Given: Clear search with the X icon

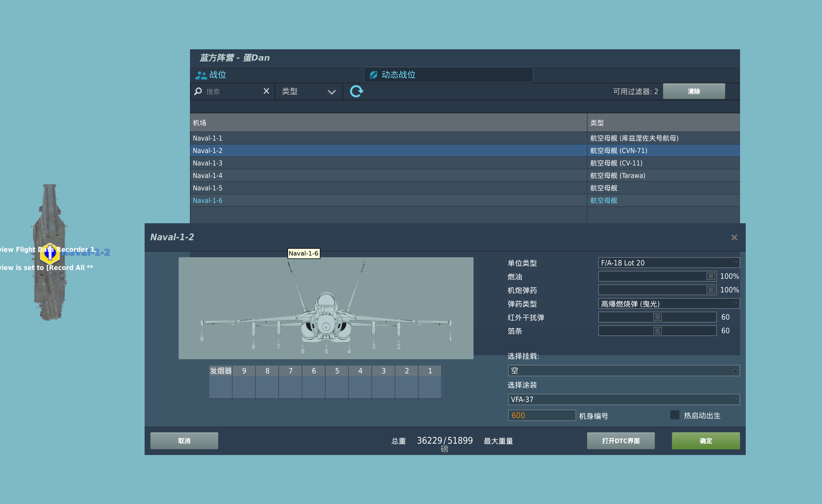Looking at the screenshot, I should 266,91.
